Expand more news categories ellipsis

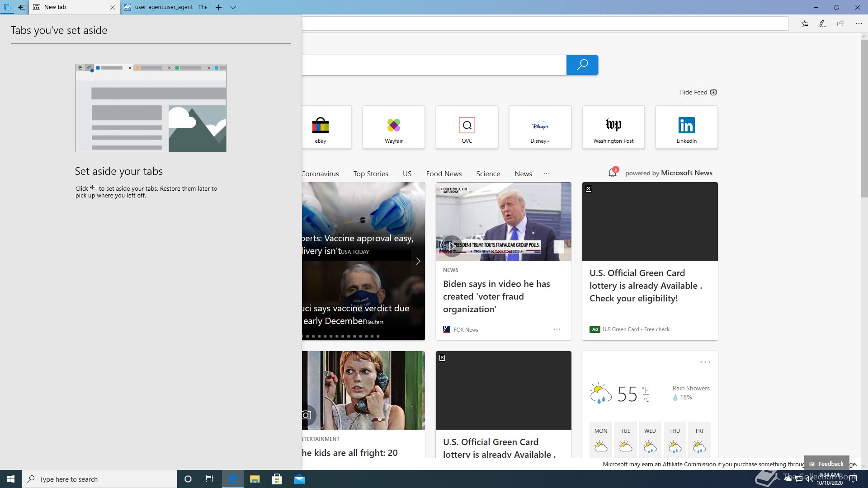547,174
